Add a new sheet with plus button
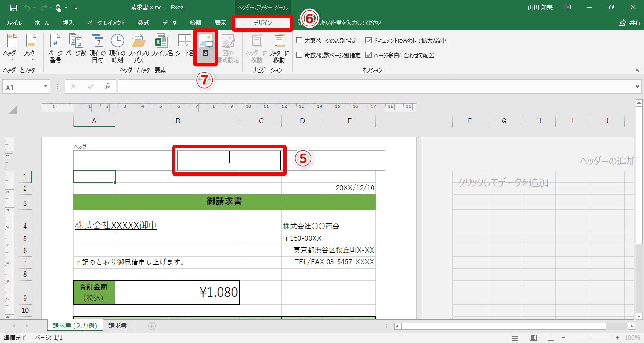Viewport: 644px width, 343px height. pyautogui.click(x=152, y=326)
